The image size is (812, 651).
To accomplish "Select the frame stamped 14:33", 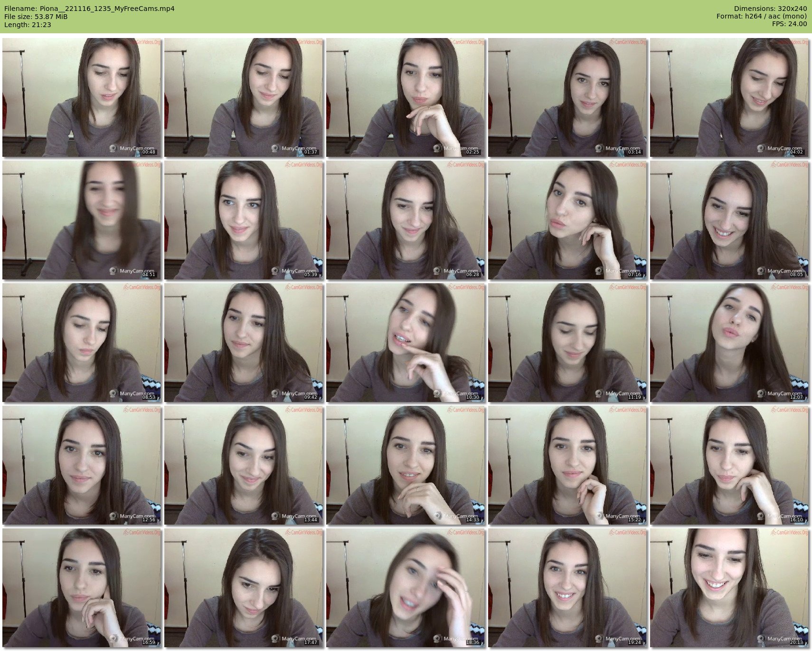I will (406, 465).
